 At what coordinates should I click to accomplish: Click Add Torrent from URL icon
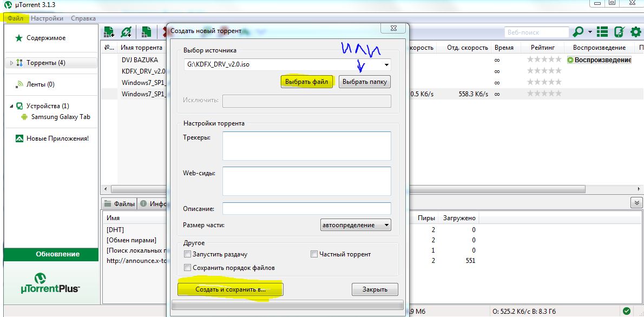coord(127,32)
